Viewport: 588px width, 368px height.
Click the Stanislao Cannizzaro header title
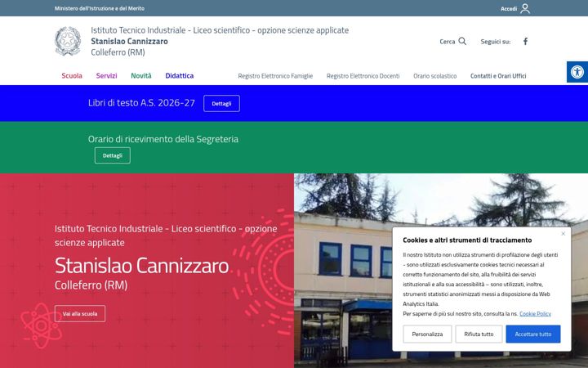(x=129, y=41)
